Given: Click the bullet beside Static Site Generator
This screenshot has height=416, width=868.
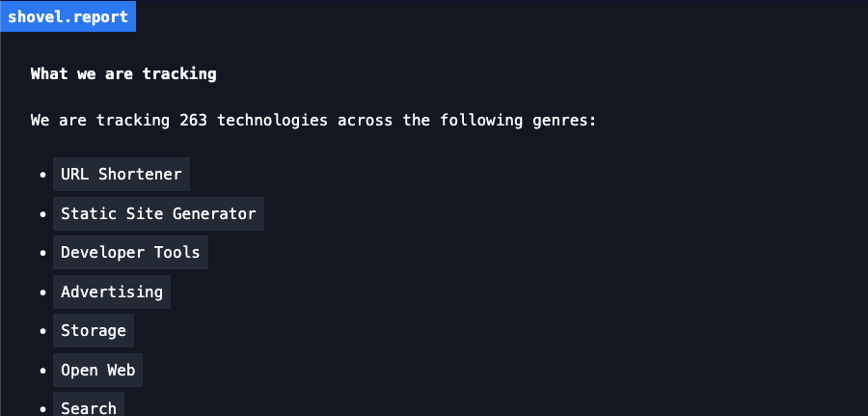Looking at the screenshot, I should pyautogui.click(x=43, y=214).
